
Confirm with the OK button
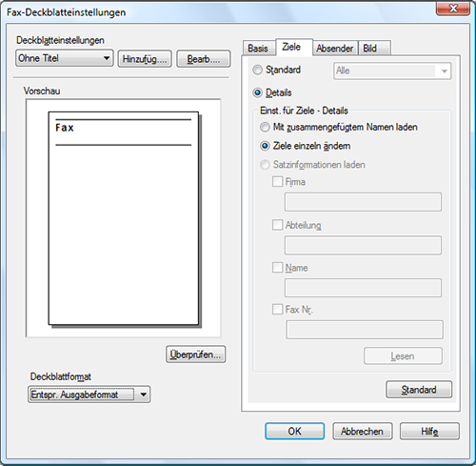(x=295, y=431)
